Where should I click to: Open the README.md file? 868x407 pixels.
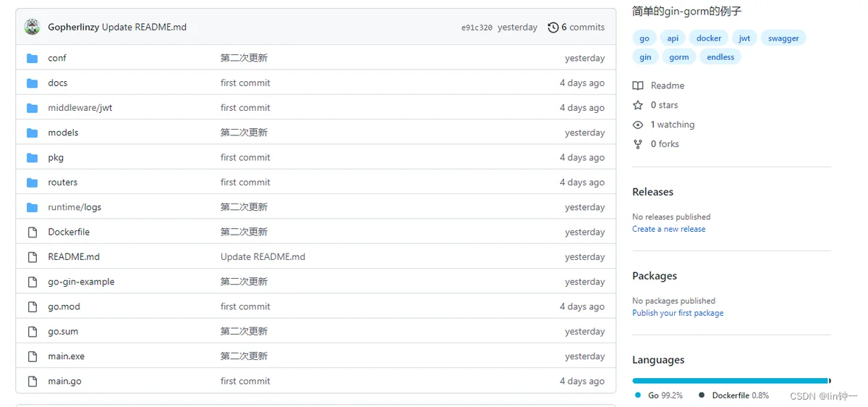74,257
